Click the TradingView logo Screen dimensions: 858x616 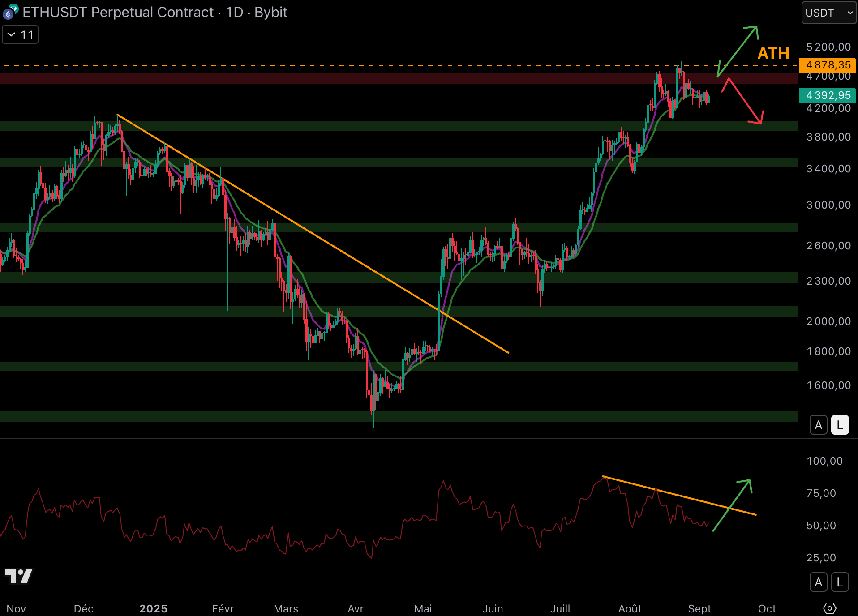pos(18,576)
